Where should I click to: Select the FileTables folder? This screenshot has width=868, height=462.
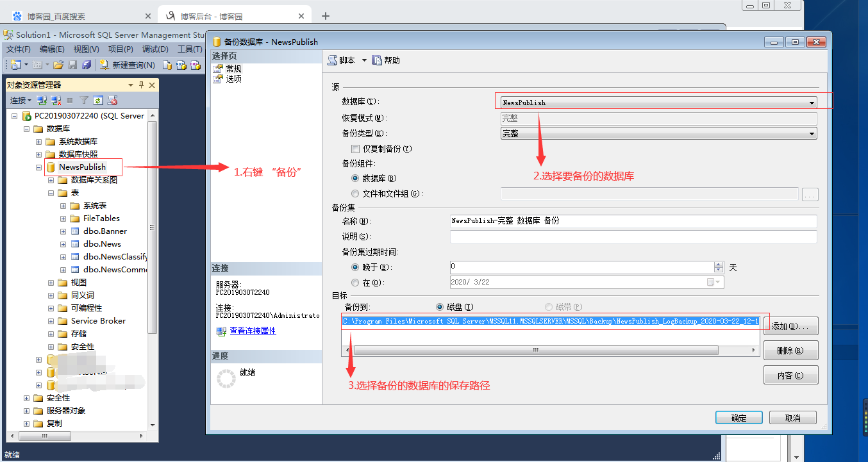tap(101, 219)
